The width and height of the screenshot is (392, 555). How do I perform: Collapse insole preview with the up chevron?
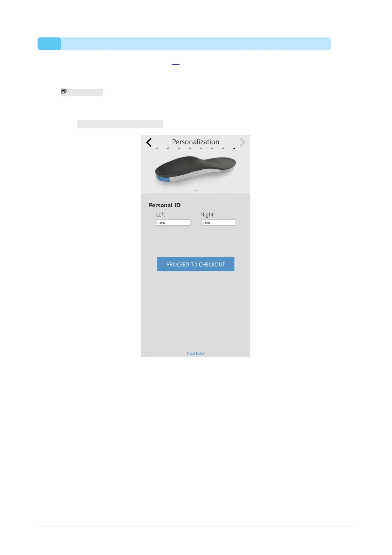pyautogui.click(x=196, y=190)
